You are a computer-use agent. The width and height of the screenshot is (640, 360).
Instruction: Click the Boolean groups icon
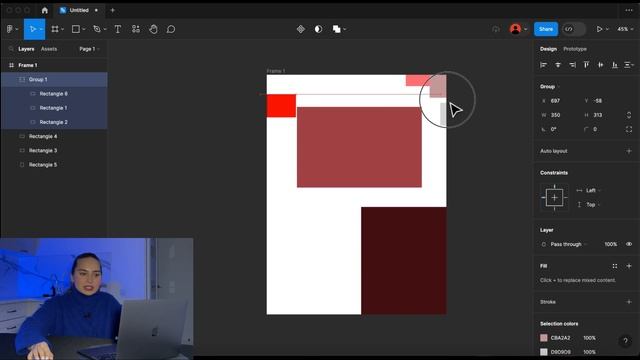pos(337,29)
